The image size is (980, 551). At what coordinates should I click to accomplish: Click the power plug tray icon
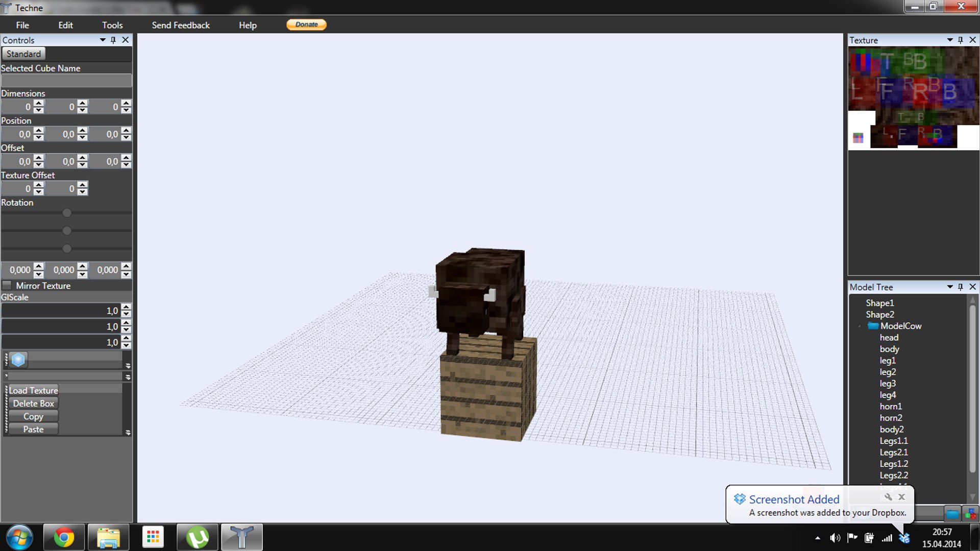(x=869, y=538)
